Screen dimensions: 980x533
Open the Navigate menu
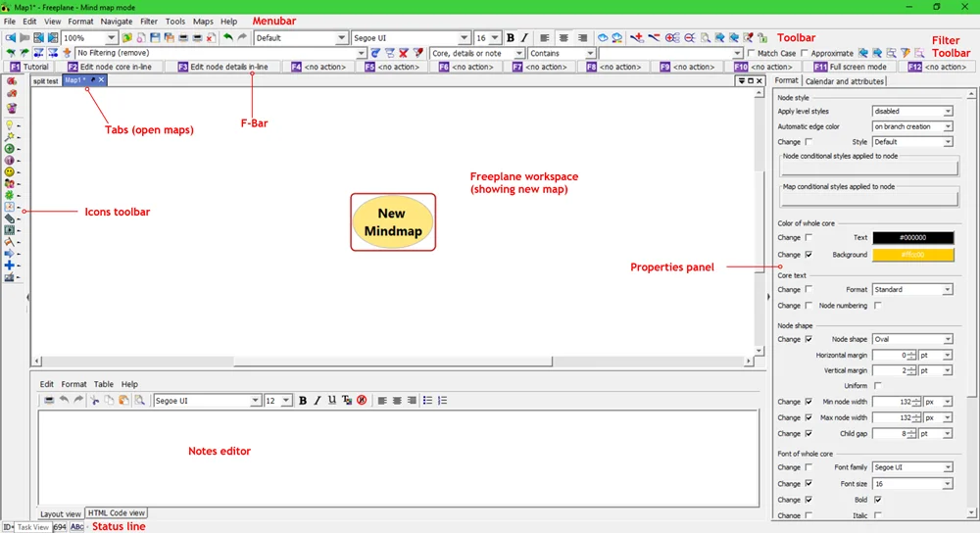pos(117,22)
